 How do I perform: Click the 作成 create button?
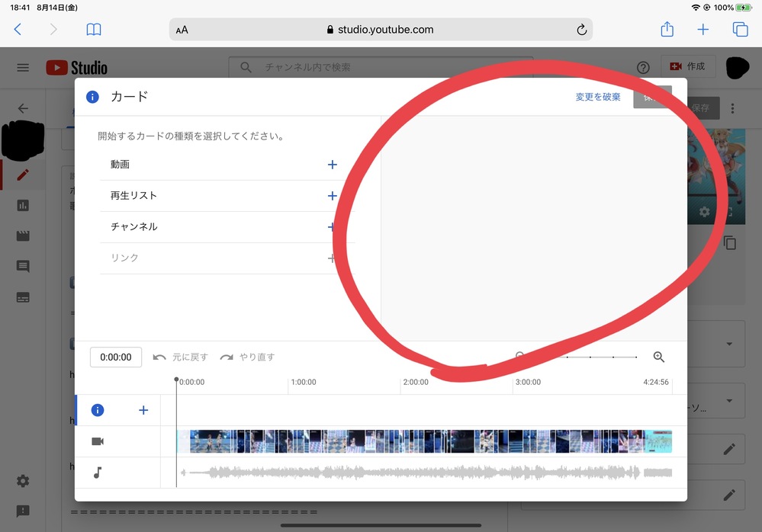(688, 66)
